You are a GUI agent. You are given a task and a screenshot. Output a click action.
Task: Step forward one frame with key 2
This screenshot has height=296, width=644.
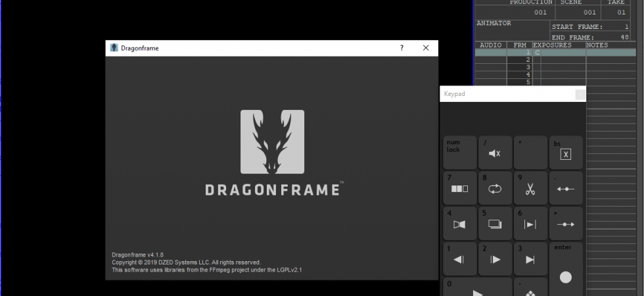tap(495, 259)
